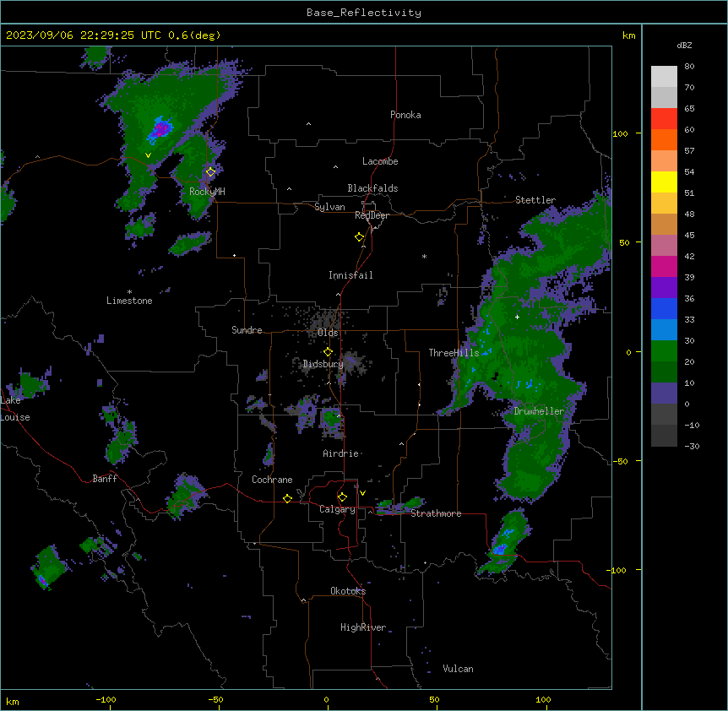Click the Airdrie label
728x711 pixels.
click(x=340, y=453)
